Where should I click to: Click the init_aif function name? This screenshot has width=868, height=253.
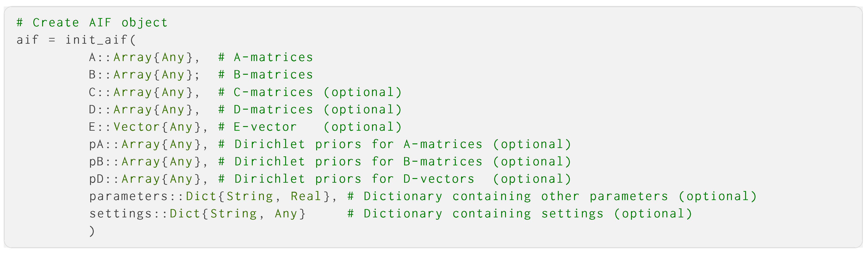coord(96,40)
